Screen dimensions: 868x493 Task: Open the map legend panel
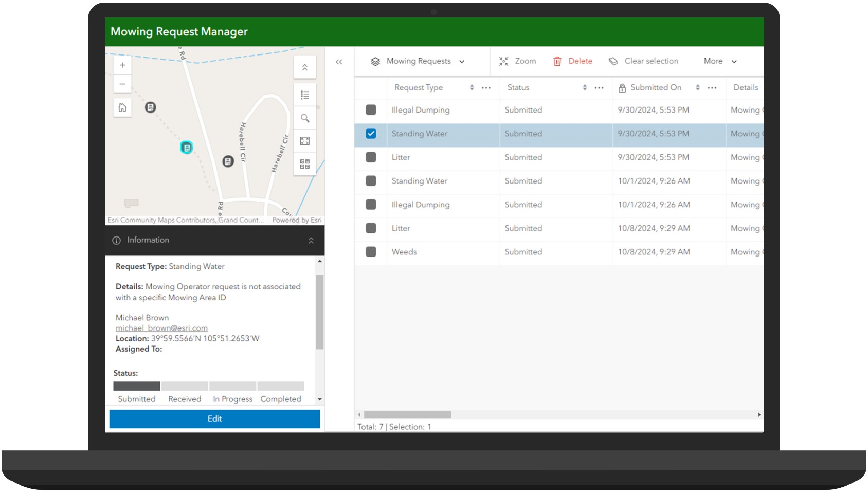click(x=305, y=95)
